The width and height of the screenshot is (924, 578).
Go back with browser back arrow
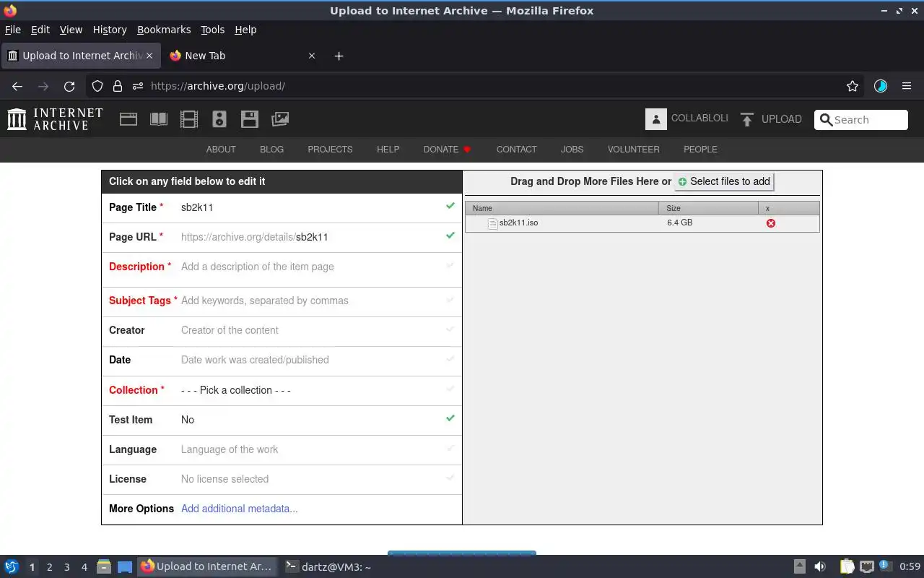coord(17,86)
